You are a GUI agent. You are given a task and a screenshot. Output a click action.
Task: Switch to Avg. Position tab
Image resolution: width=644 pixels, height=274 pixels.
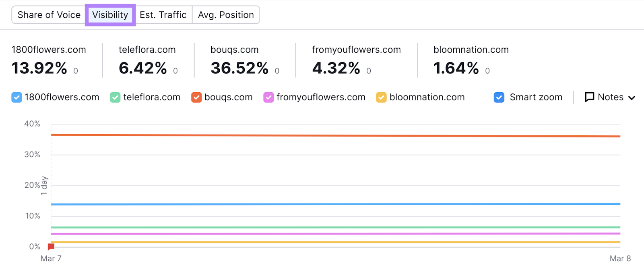point(226,15)
